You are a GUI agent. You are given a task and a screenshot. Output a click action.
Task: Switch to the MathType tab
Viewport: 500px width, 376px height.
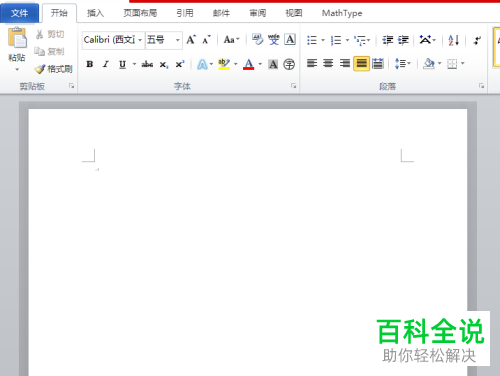click(x=342, y=13)
